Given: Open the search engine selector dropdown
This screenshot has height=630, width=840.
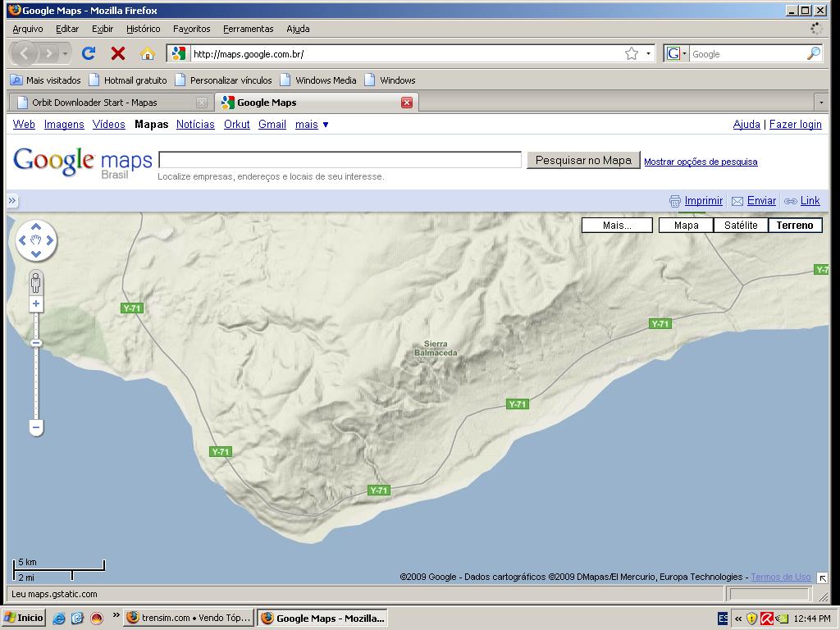Looking at the screenshot, I should point(677,54).
